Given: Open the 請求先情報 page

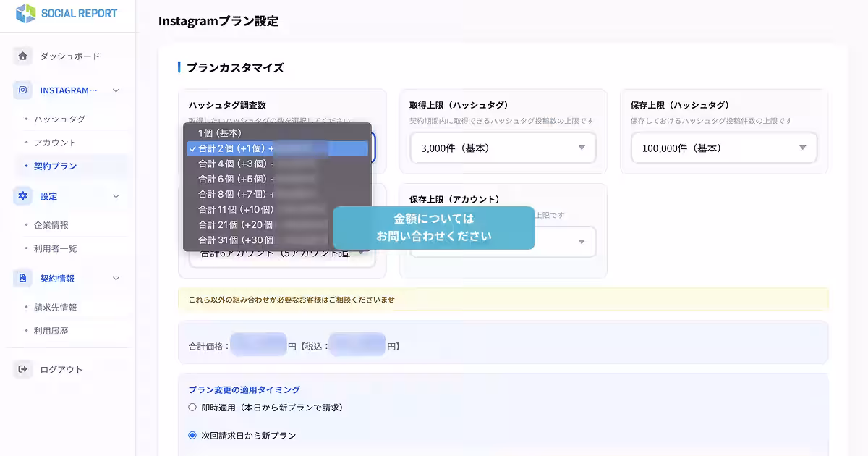Looking at the screenshot, I should pyautogui.click(x=57, y=308).
